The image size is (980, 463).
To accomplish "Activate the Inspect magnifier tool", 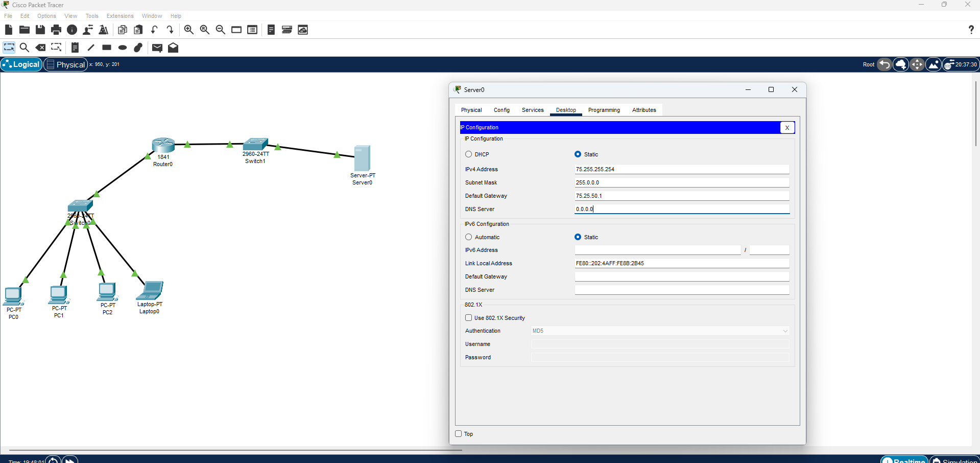I will point(24,48).
